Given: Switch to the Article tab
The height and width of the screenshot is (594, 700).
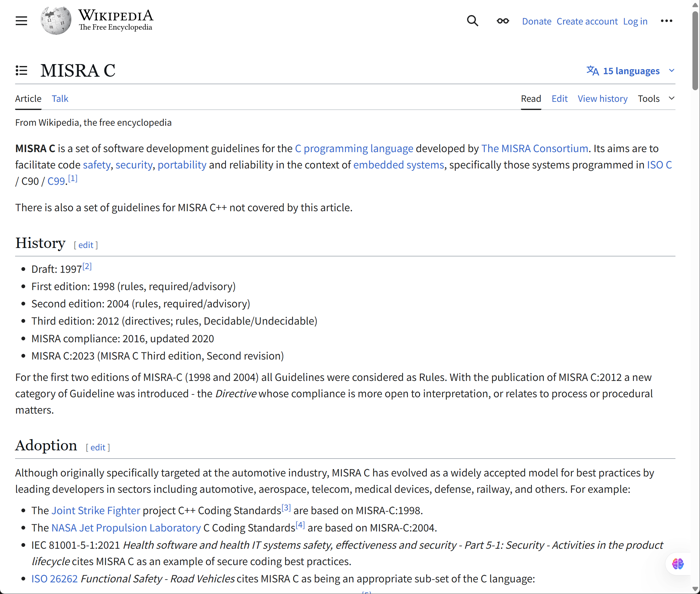Looking at the screenshot, I should coord(28,99).
